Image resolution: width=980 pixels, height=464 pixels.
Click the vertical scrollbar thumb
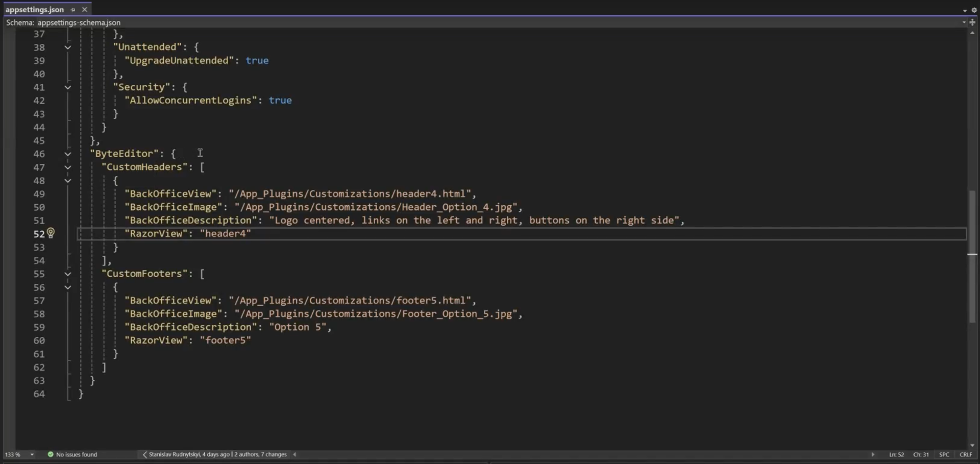pos(972,255)
